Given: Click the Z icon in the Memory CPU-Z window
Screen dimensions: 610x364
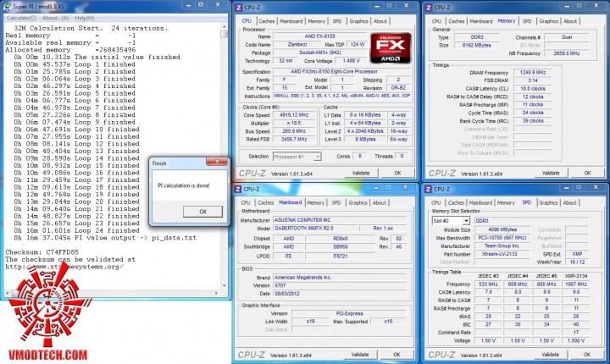Looking at the screenshot, I should point(429,8).
